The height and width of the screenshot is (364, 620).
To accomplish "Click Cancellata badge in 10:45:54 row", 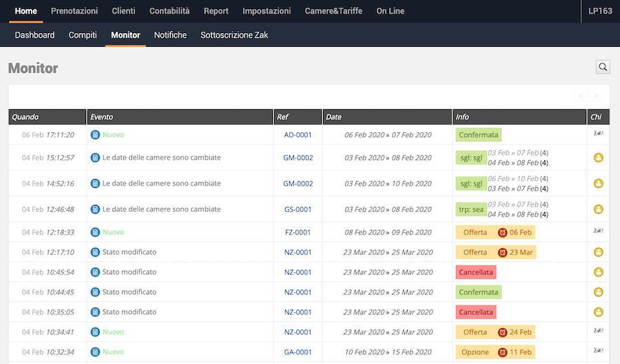I will coord(475,272).
